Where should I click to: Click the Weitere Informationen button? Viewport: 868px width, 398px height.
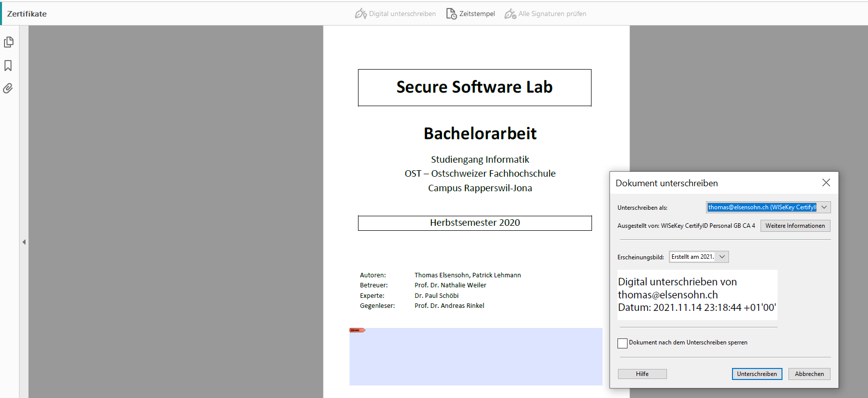tap(795, 226)
